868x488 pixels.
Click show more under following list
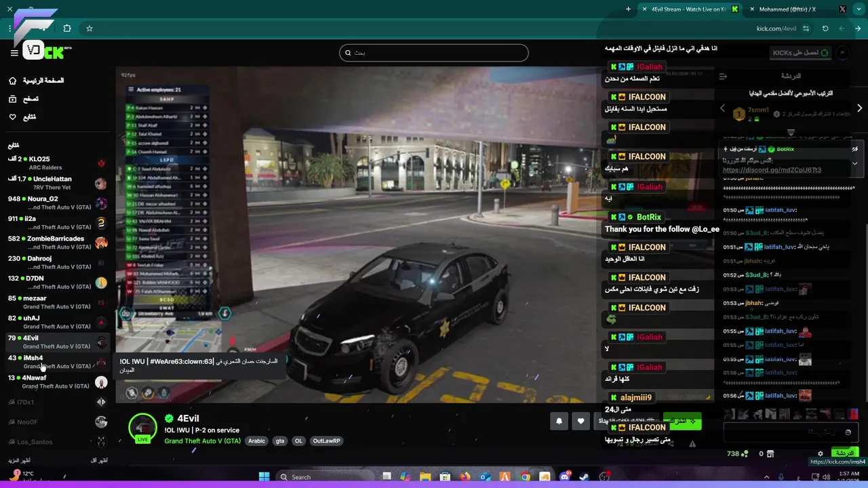click(18, 460)
